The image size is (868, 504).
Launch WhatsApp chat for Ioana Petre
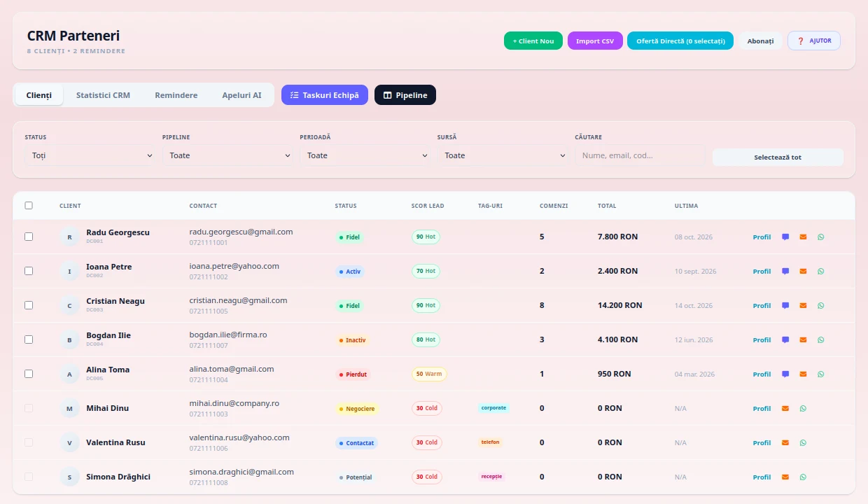click(820, 271)
